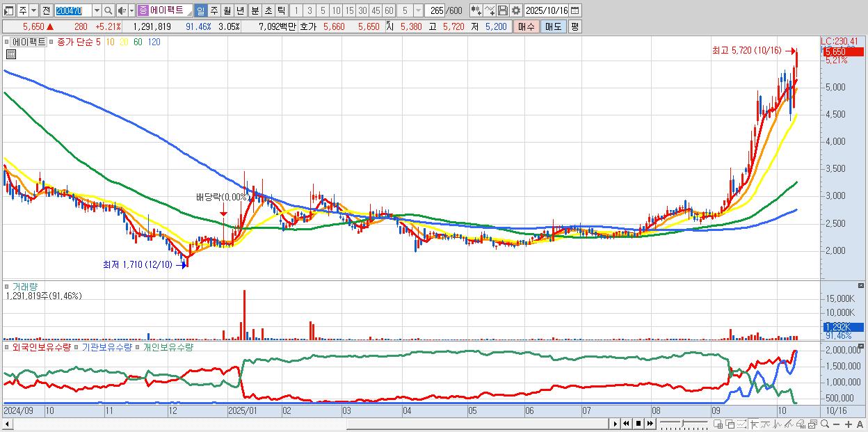Select the 초 second period tab
The image size is (868, 432).
[x=268, y=10]
